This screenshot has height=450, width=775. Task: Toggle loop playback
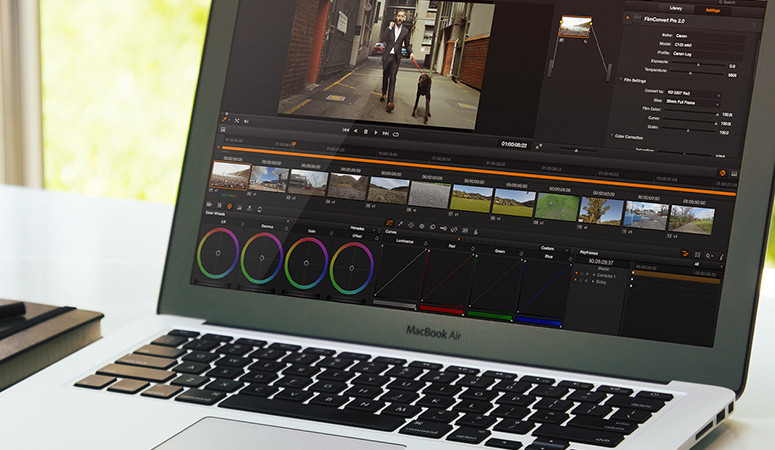click(396, 134)
